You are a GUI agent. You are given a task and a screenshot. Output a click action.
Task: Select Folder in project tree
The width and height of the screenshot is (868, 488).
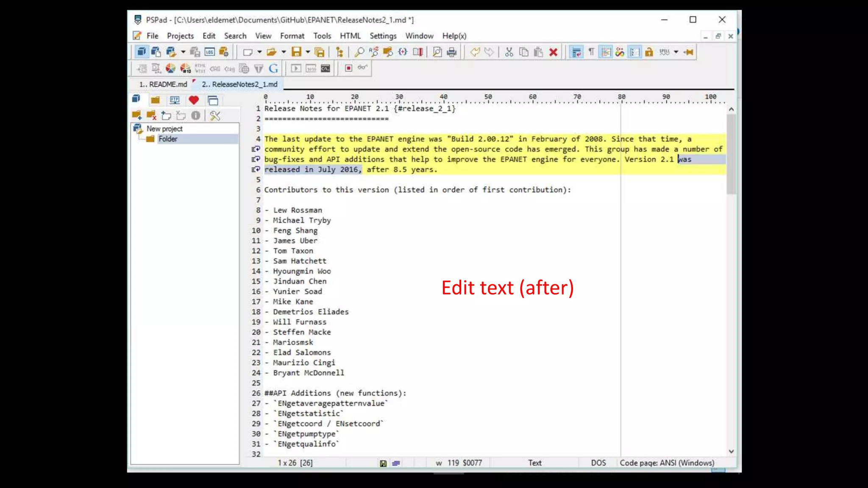168,139
